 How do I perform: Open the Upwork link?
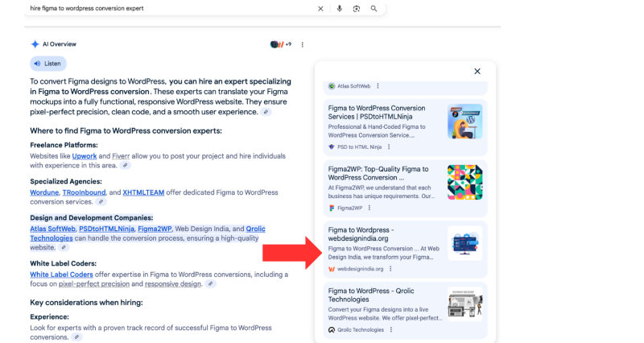click(x=85, y=156)
